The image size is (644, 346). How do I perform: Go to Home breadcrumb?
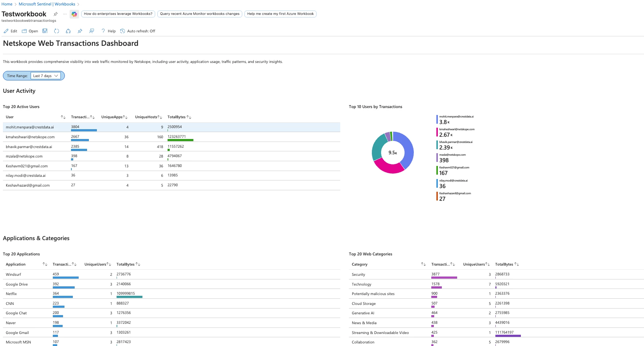(x=7, y=4)
